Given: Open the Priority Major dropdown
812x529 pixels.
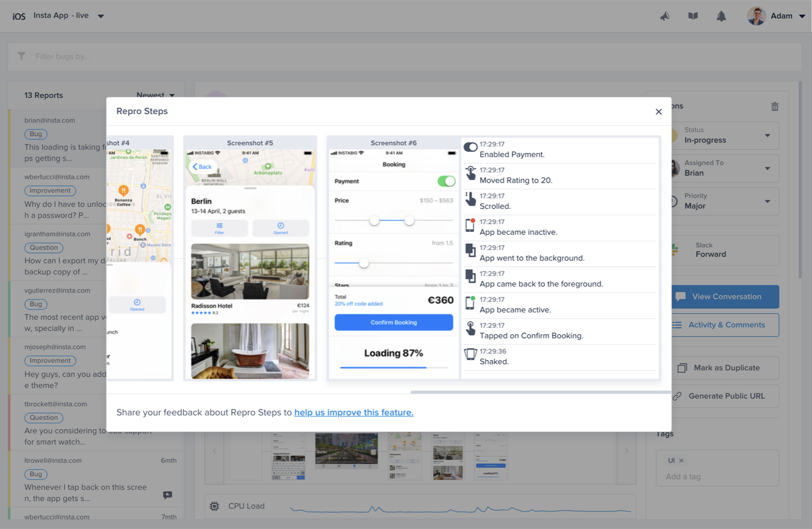Looking at the screenshot, I should click(x=767, y=201).
